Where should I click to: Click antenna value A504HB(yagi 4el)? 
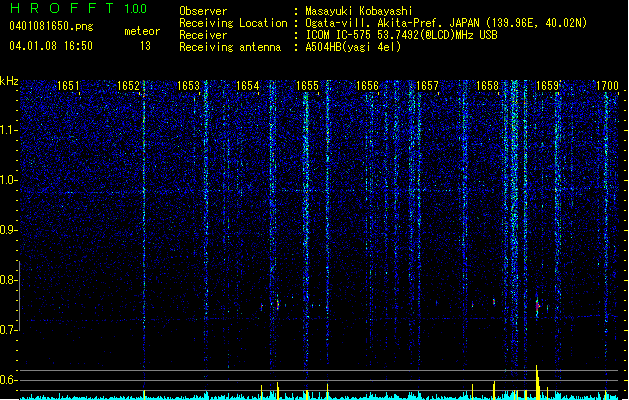[353, 47]
